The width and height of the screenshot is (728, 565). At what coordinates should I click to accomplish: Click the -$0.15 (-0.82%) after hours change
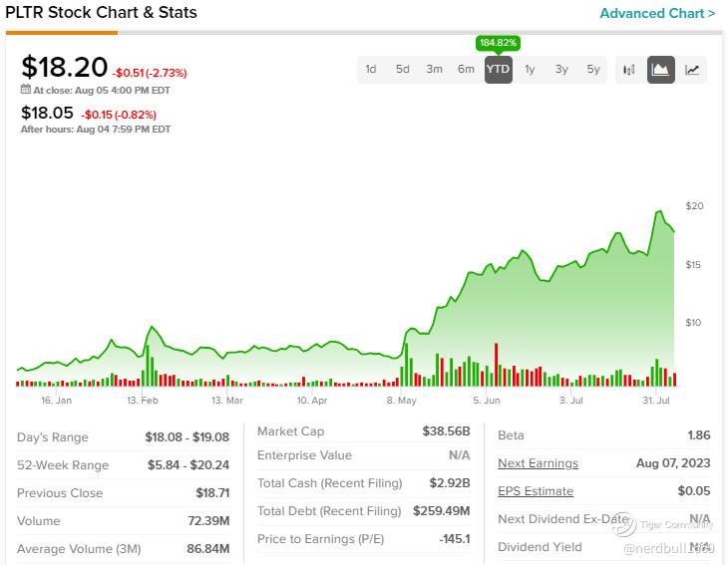point(119,115)
